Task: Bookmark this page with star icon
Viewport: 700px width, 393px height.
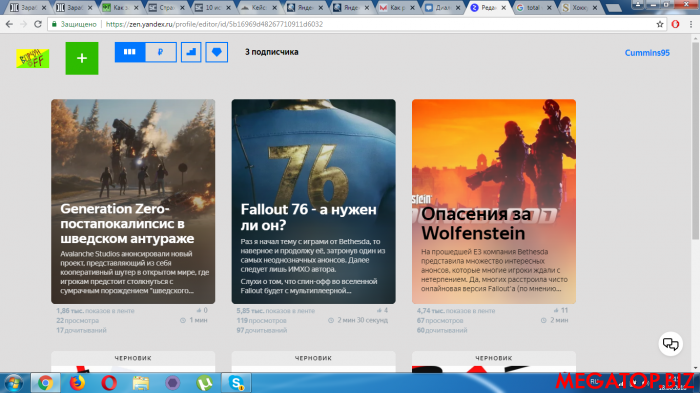Action: 660,24
